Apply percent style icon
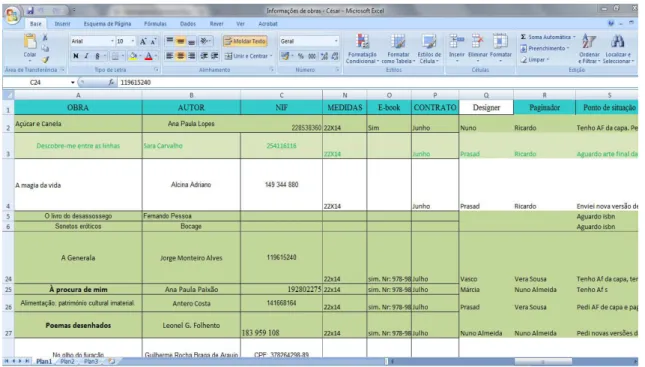Viewport: 645px width, 367px height. (301, 56)
